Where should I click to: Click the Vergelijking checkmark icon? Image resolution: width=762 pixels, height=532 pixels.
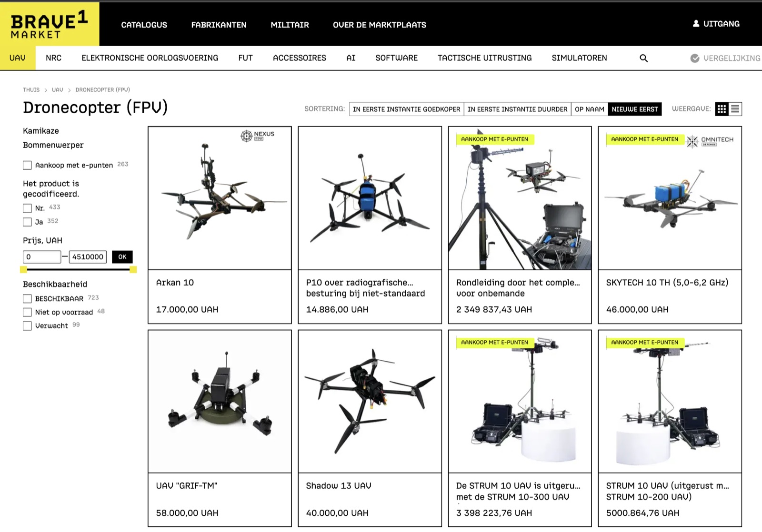pos(695,58)
